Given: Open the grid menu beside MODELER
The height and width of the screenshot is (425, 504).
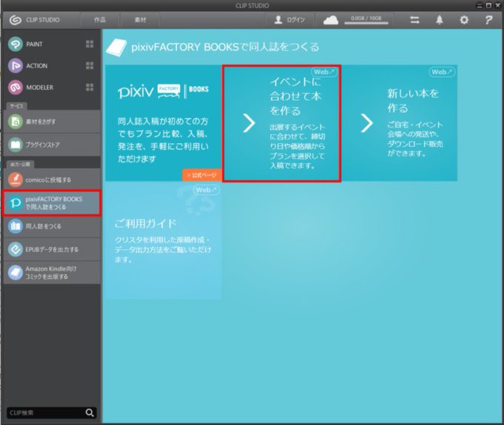Looking at the screenshot, I should [90, 88].
